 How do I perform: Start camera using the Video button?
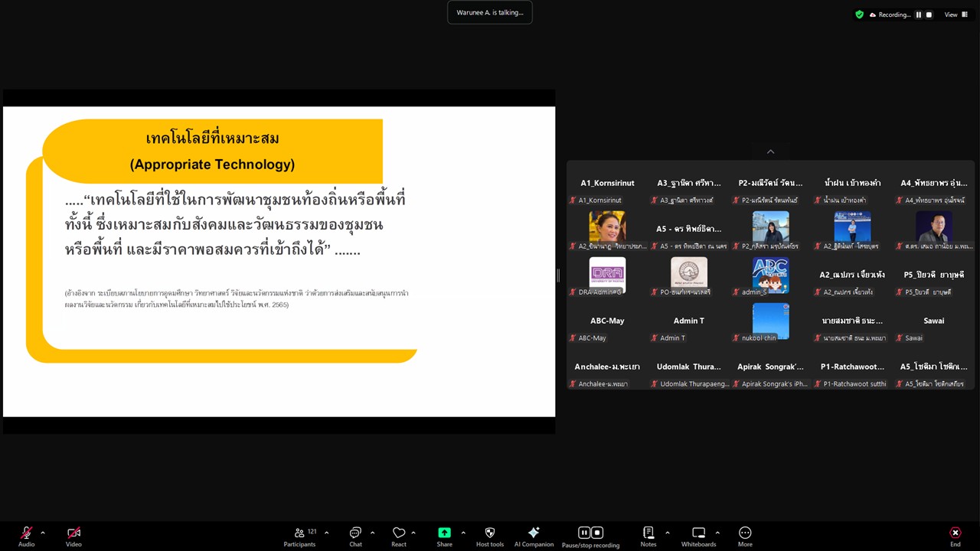click(73, 536)
